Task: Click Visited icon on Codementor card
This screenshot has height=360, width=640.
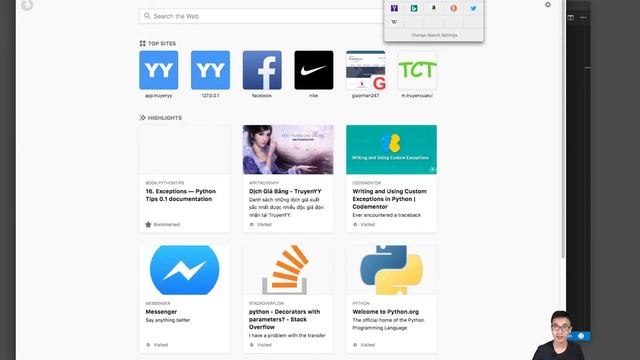Action: coord(355,224)
